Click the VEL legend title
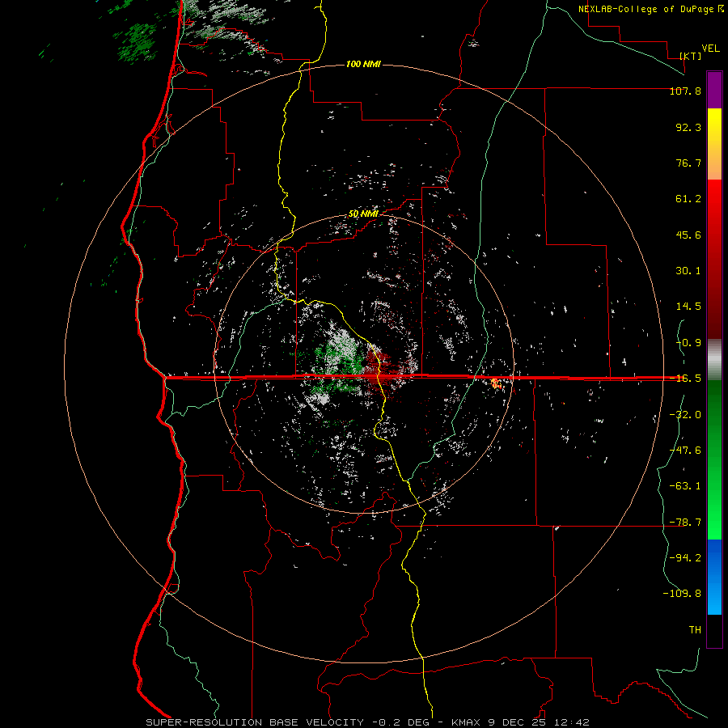Image resolution: width=728 pixels, height=728 pixels. 711,48
